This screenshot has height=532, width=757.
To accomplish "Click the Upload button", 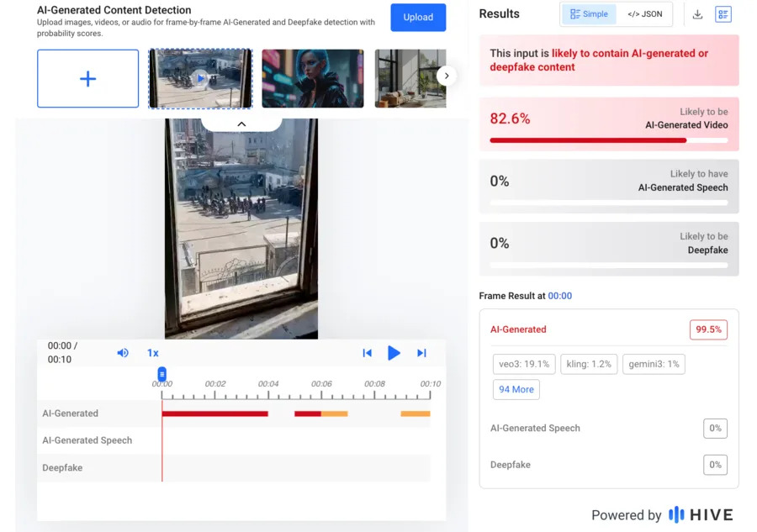I will point(418,17).
